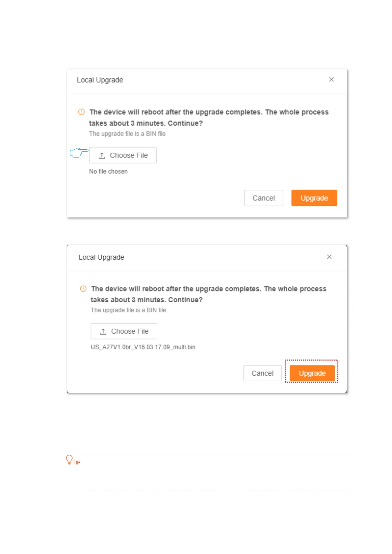Click the blue pointing hand icon
The width and height of the screenshot is (392, 554).
pyautogui.click(x=79, y=153)
